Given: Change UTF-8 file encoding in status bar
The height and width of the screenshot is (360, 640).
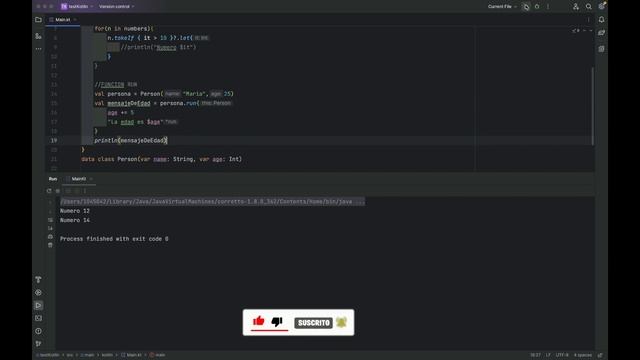Looking at the screenshot, I should point(562,355).
